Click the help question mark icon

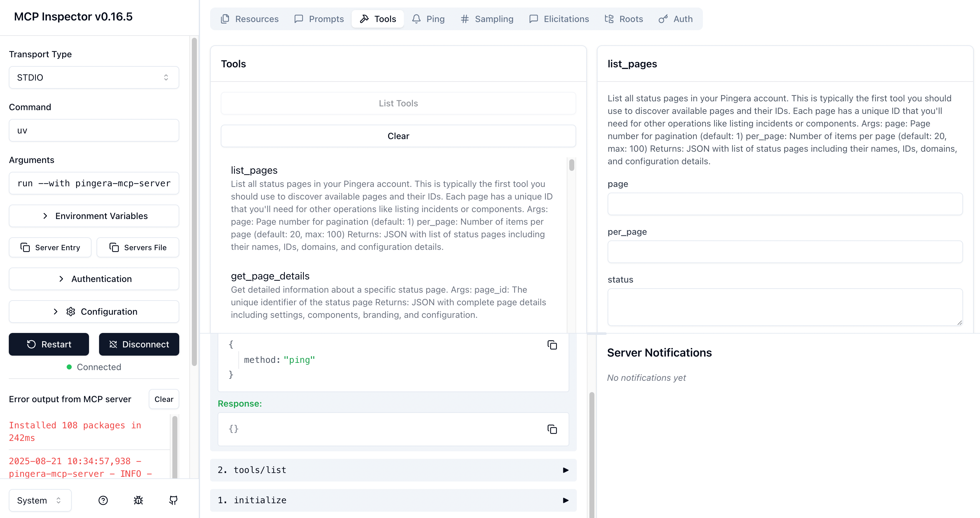click(x=103, y=500)
